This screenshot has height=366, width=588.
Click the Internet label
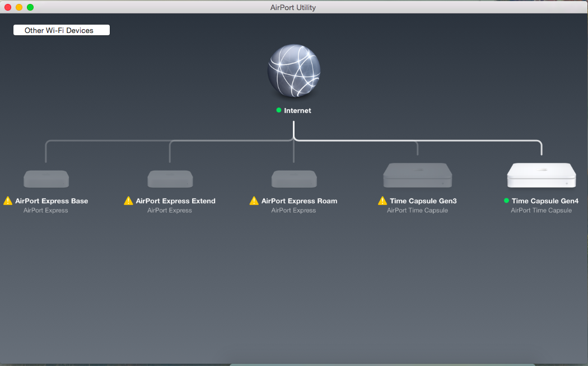coord(297,110)
